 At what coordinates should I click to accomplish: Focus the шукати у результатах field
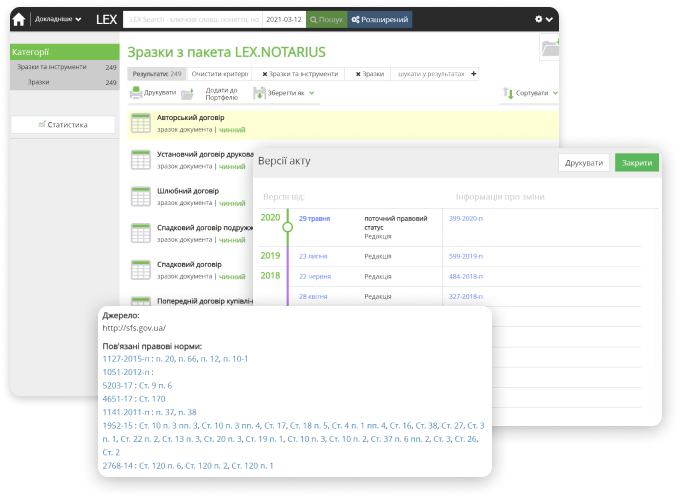(x=431, y=74)
